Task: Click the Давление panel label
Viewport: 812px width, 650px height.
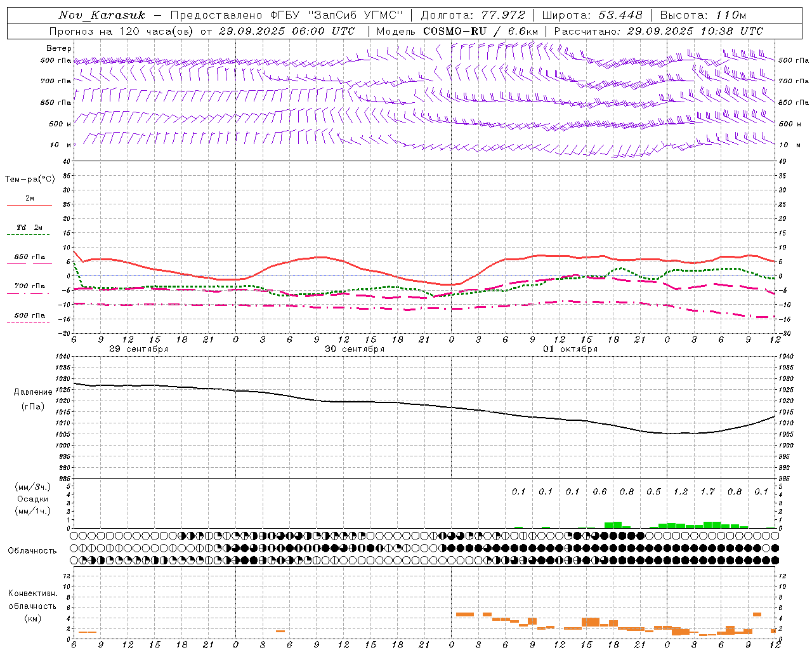Action: [x=33, y=392]
